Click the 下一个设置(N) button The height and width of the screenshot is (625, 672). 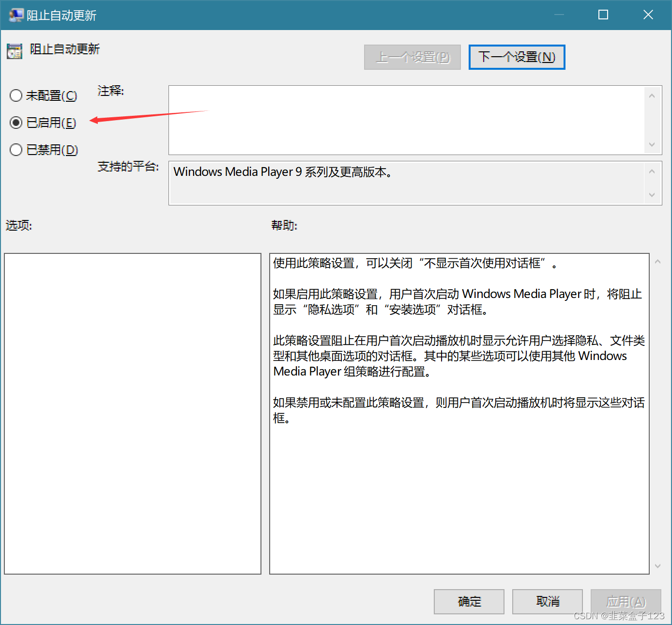517,57
